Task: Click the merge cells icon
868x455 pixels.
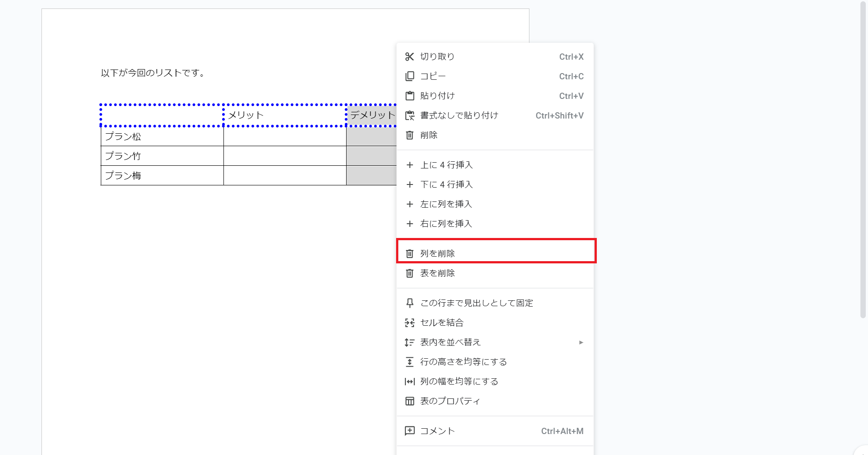Action: (409, 323)
